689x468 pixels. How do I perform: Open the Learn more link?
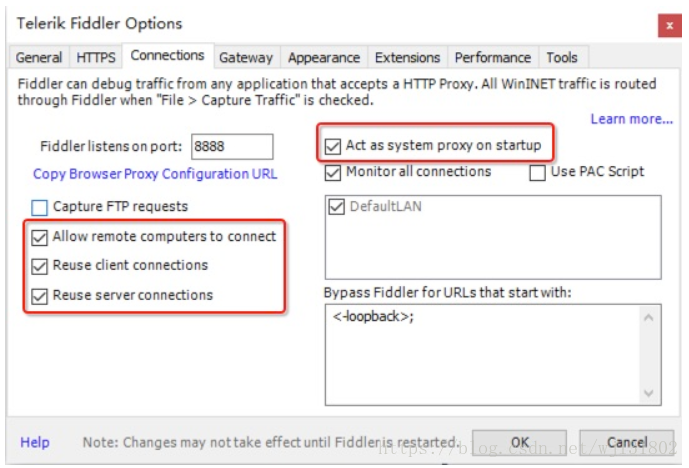631,119
